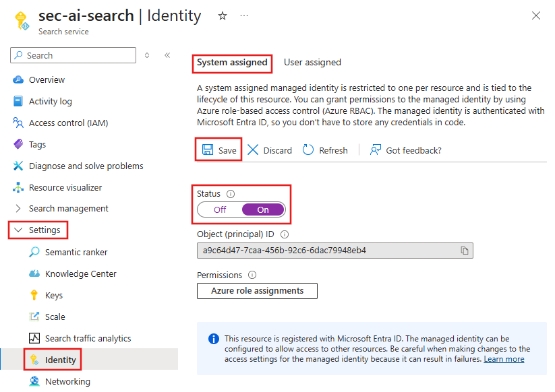This screenshot has width=555, height=392.
Task: Click the Resource visualizer hierarchy icon
Action: 18,187
